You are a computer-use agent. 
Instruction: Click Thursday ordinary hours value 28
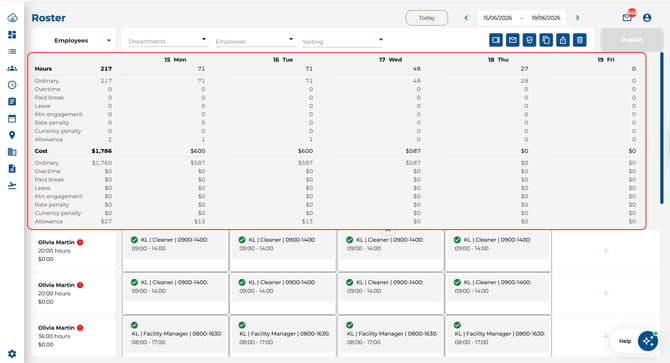(524, 81)
